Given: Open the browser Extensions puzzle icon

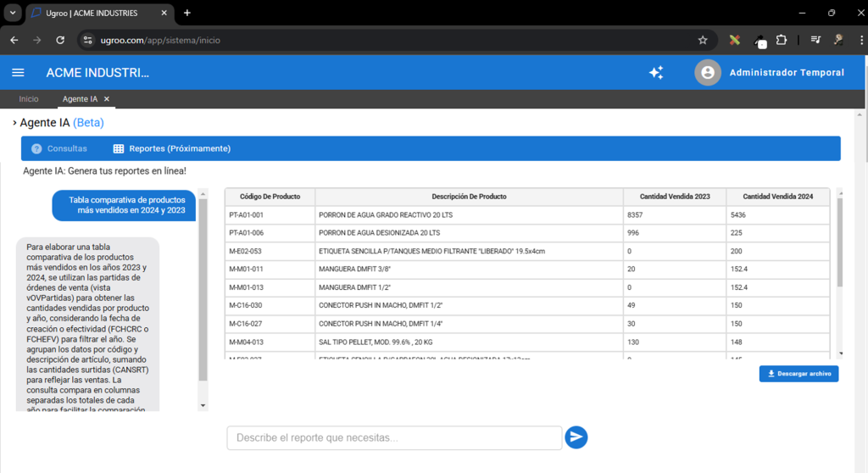Looking at the screenshot, I should click(782, 40).
